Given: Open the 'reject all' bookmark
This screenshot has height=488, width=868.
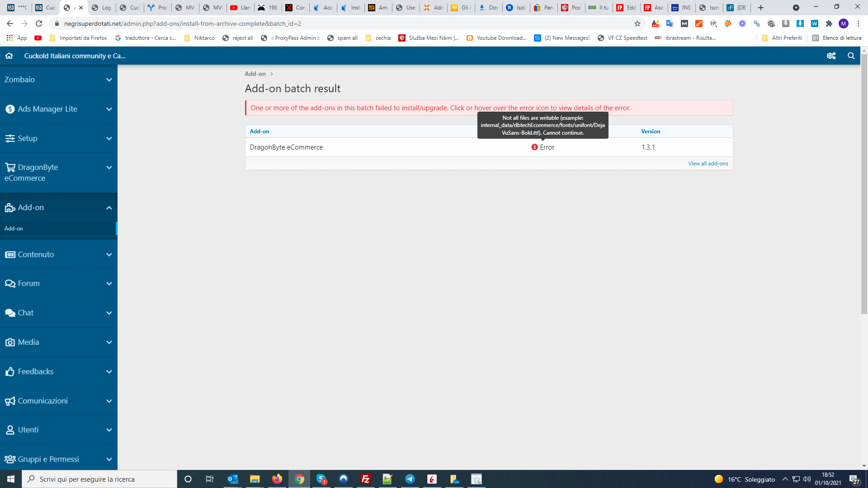Looking at the screenshot, I should [238, 38].
